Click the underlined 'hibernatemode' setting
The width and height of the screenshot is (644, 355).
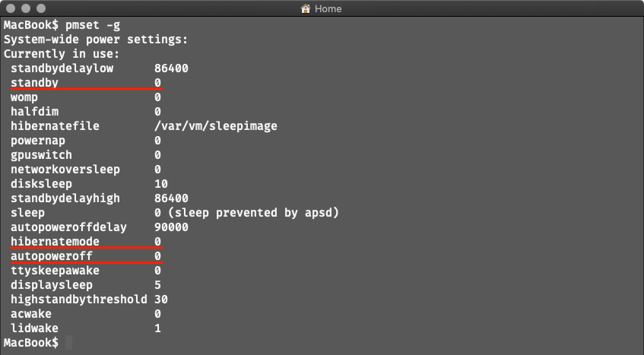[x=55, y=241]
